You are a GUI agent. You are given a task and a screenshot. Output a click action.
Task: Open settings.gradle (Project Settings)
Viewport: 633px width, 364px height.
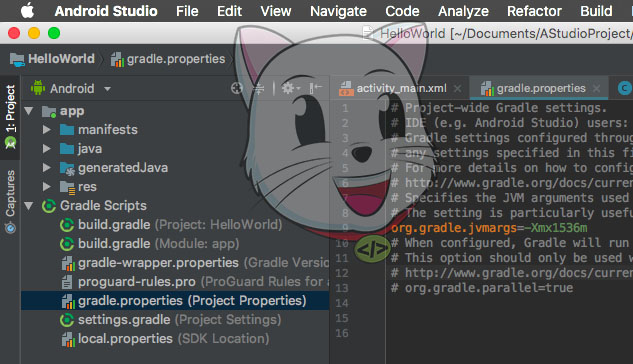(x=179, y=320)
